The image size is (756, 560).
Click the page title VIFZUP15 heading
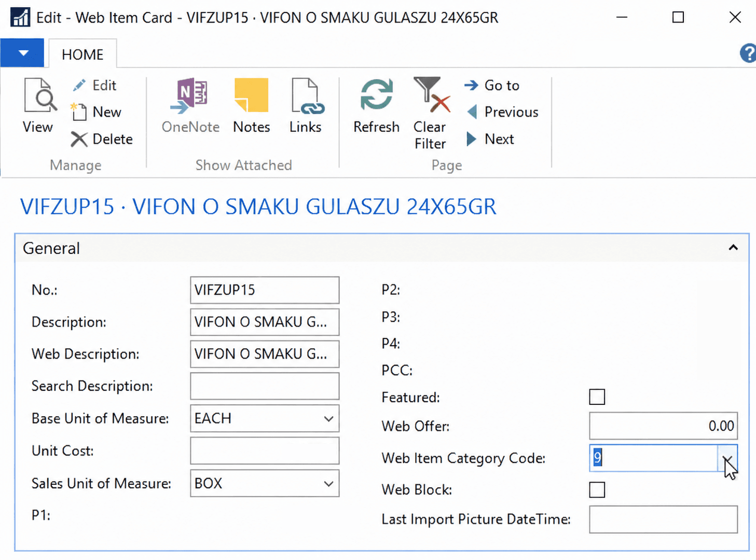click(x=258, y=207)
